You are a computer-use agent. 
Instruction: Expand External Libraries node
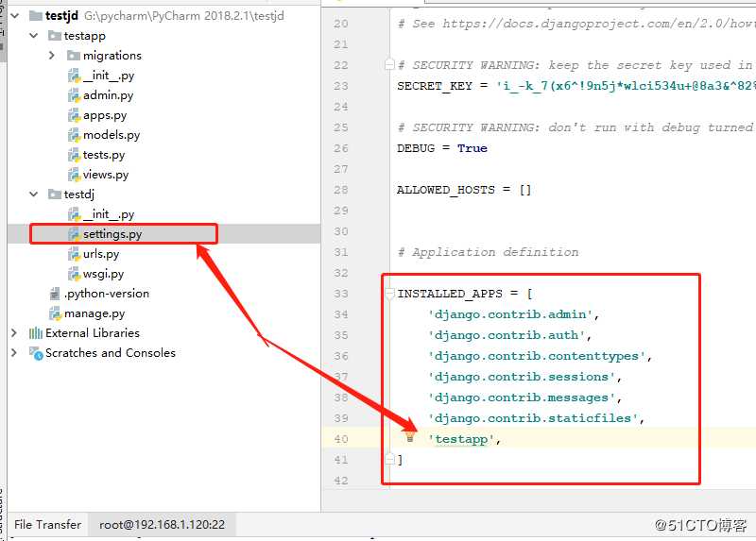coord(14,333)
